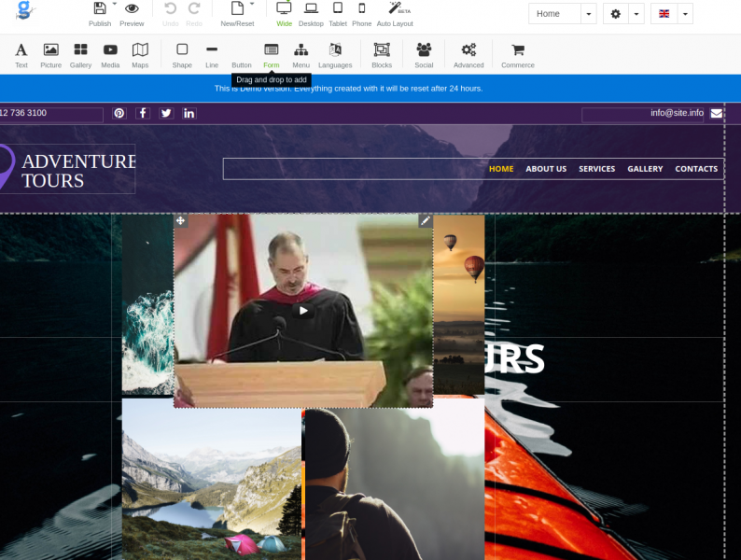Click the Publish save icon
741x560 pixels.
pyautogui.click(x=100, y=8)
